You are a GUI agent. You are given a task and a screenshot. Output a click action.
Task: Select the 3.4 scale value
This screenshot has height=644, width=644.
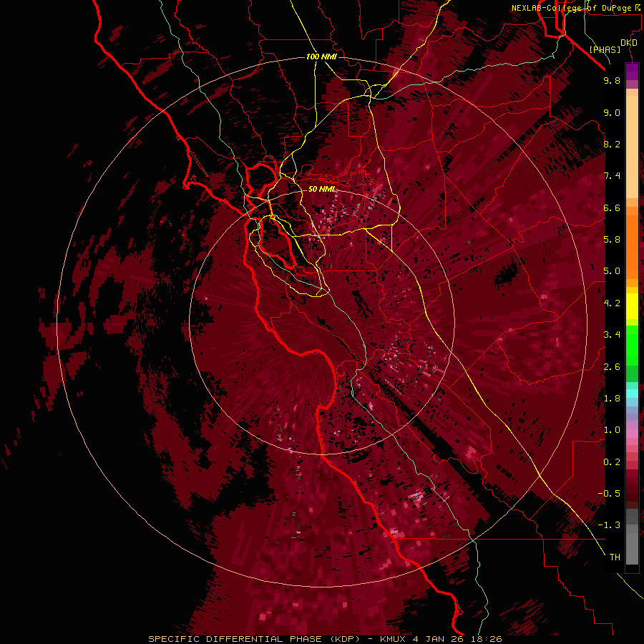(612, 335)
